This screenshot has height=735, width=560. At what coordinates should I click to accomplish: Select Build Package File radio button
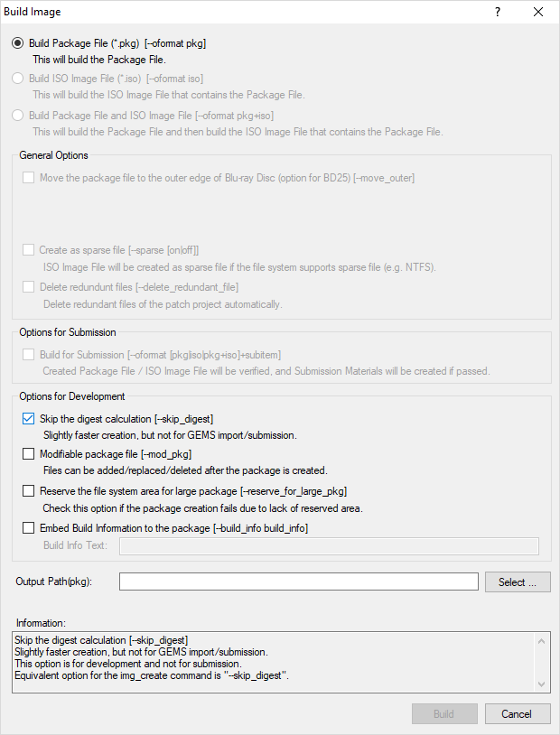18,43
